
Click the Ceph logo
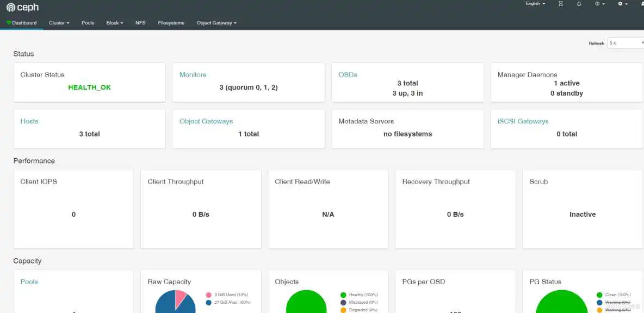pyautogui.click(x=22, y=8)
